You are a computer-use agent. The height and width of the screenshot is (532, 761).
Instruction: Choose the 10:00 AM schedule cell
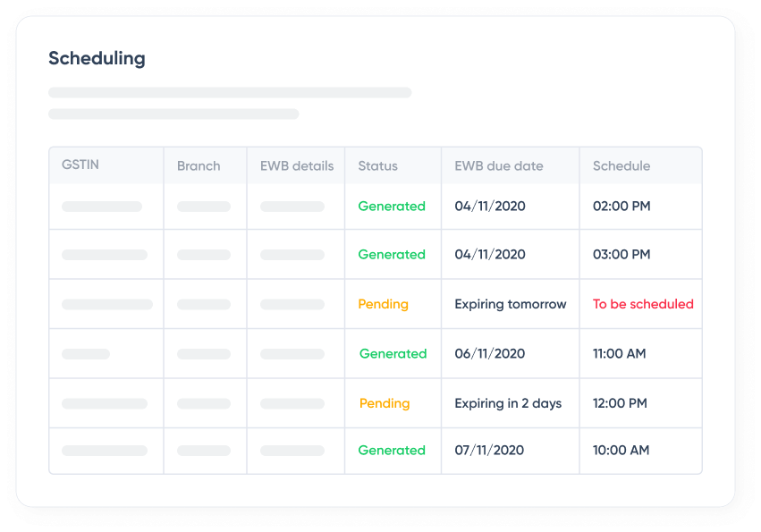(621, 450)
